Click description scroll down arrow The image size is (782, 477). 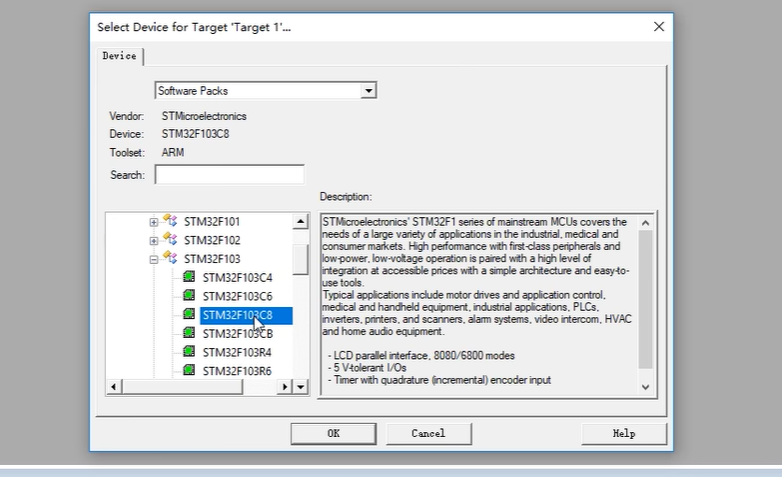point(645,387)
